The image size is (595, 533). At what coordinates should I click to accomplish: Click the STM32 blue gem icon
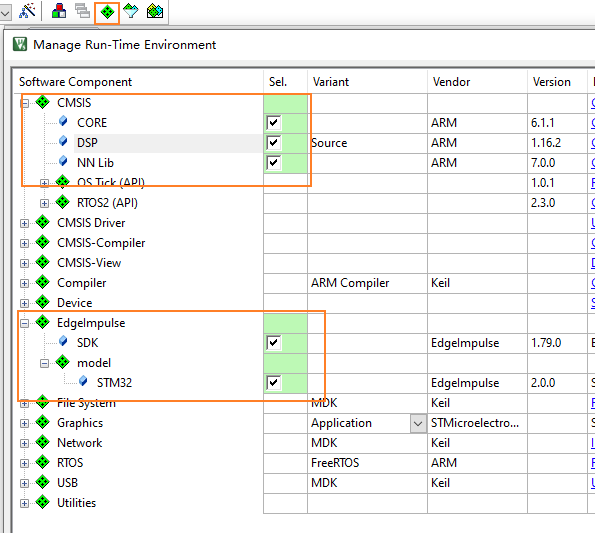[x=83, y=381]
